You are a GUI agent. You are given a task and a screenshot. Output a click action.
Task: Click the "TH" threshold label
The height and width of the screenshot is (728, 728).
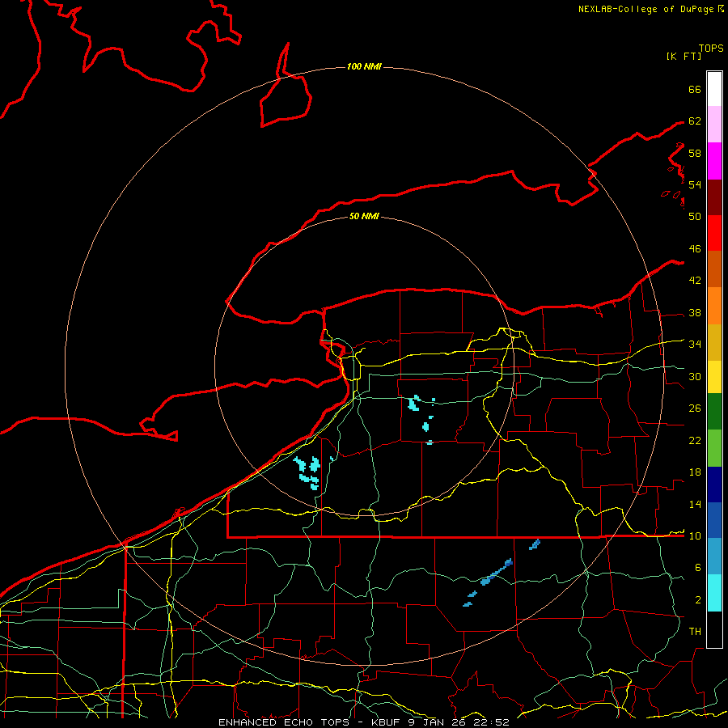tap(695, 632)
